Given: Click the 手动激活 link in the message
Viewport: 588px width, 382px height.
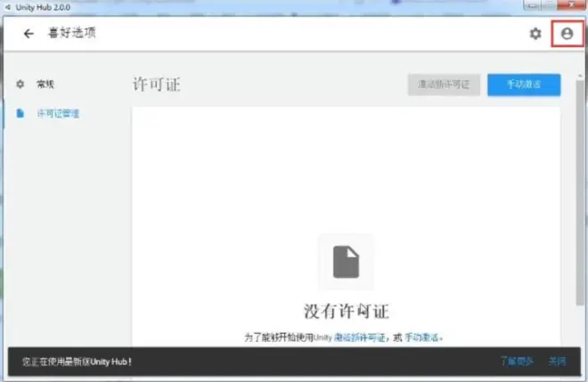Looking at the screenshot, I should tap(421, 337).
